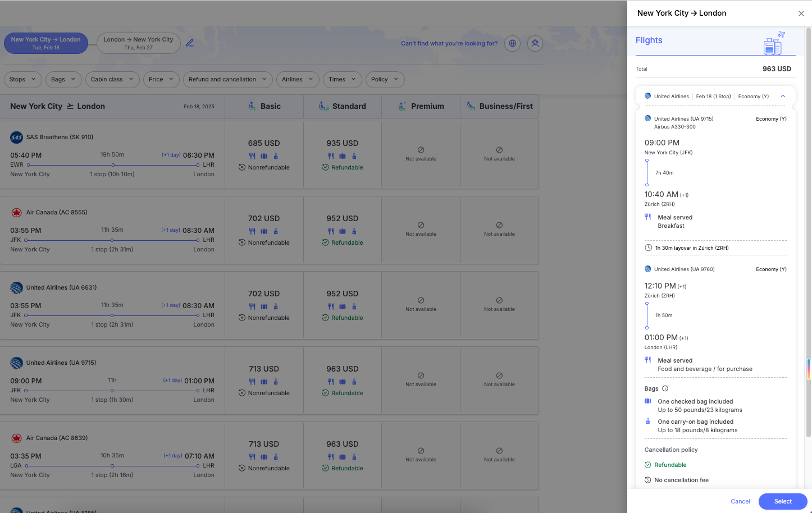Viewport: 812px width, 513px height.
Task: Choose the 685 USD Basic SAS fare
Action: point(264,155)
